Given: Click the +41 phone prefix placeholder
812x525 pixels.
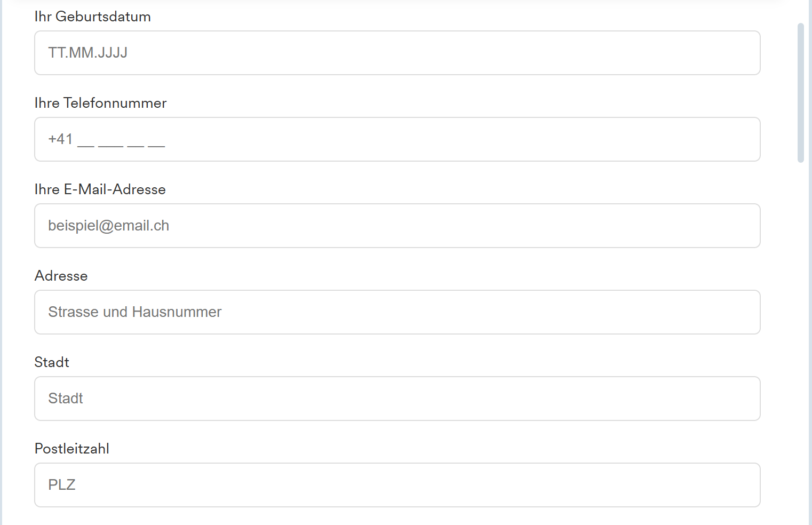Looking at the screenshot, I should pos(60,139).
